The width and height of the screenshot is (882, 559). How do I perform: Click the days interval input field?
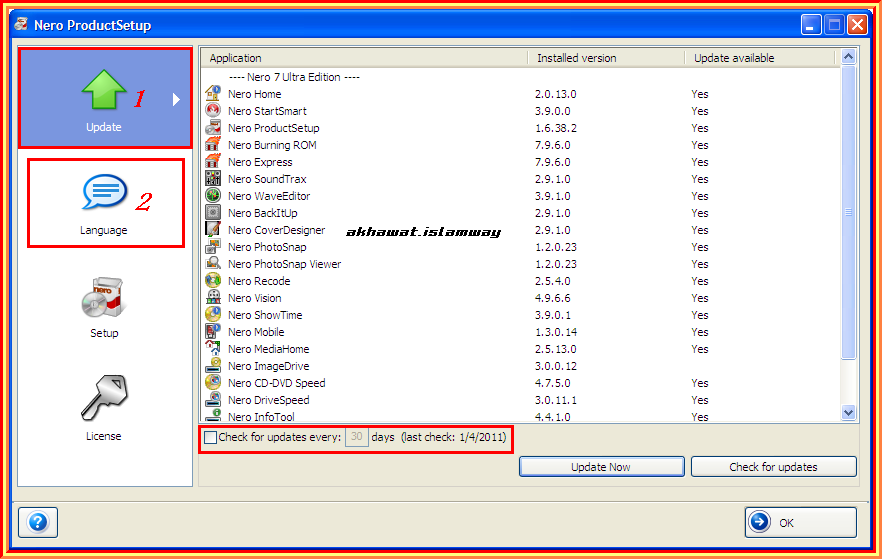[357, 437]
